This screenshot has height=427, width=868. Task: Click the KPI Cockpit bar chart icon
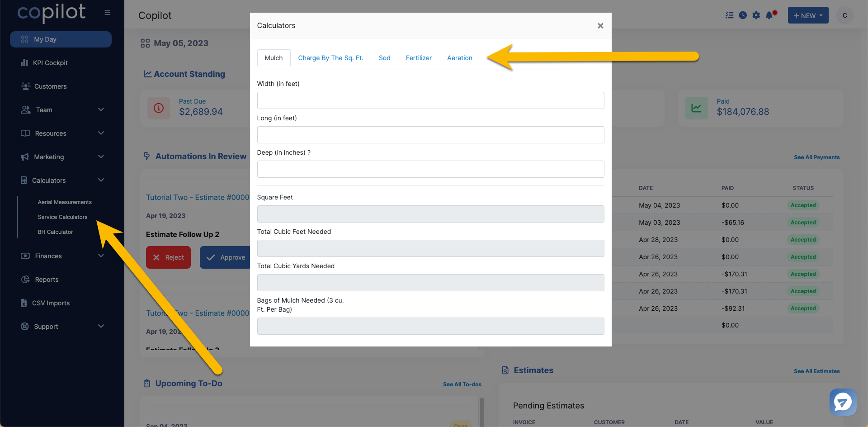click(x=24, y=63)
